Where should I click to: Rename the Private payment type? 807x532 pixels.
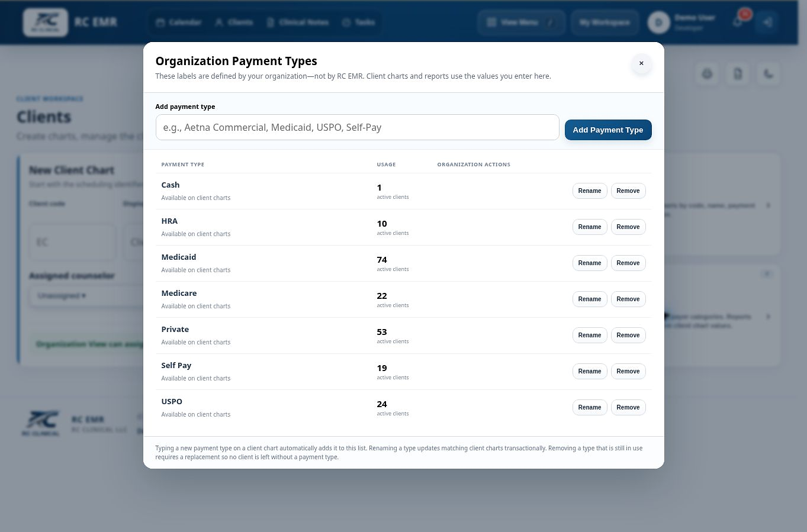(x=590, y=336)
